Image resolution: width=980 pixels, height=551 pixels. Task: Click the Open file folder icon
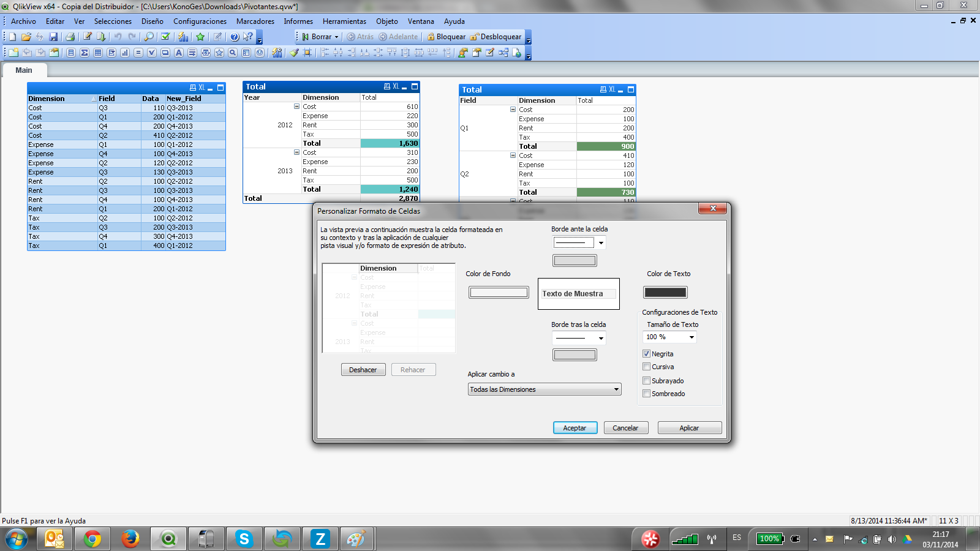pos(26,37)
